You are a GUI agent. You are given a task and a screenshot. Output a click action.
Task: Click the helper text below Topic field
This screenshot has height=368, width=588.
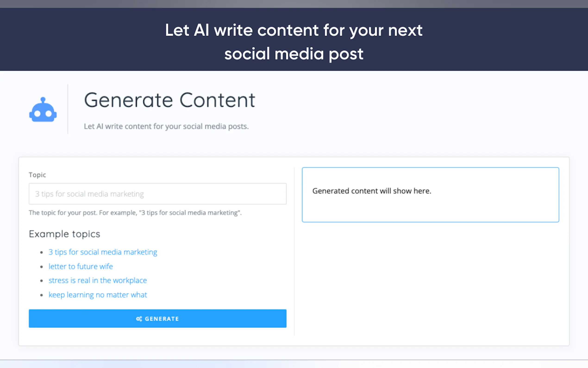135,213
